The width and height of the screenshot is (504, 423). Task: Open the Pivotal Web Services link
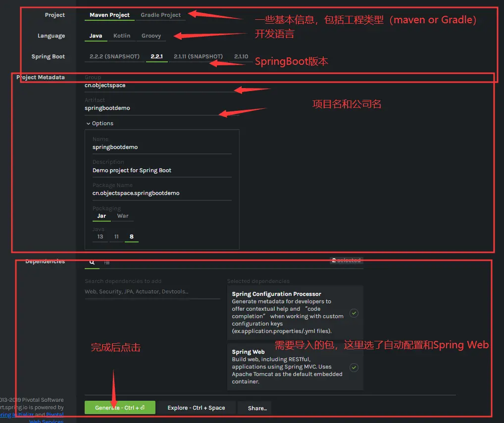click(47, 418)
